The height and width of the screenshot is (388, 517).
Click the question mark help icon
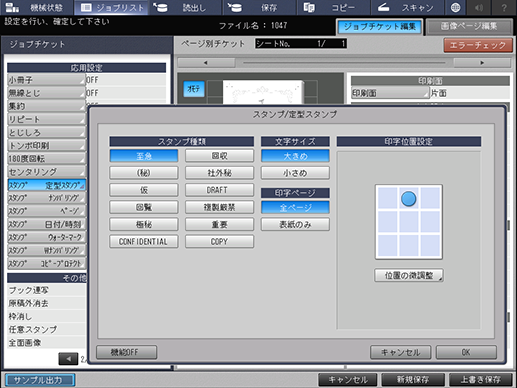tap(504, 7)
